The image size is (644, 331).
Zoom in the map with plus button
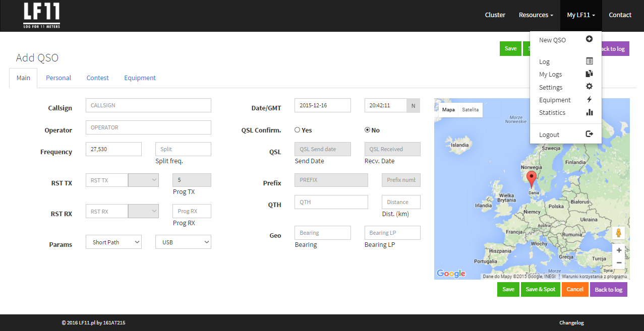pyautogui.click(x=619, y=250)
